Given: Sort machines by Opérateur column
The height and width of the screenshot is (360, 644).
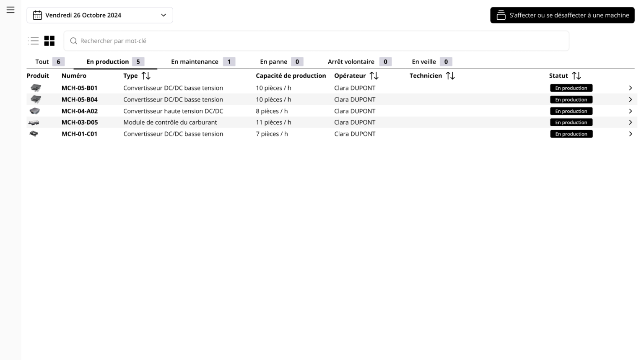Looking at the screenshot, I should click(374, 76).
